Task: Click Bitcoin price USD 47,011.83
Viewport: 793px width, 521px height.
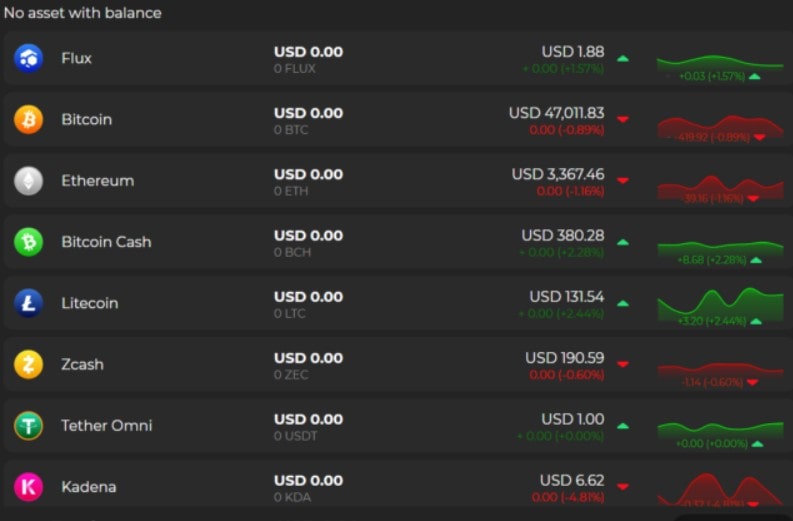Action: point(556,113)
